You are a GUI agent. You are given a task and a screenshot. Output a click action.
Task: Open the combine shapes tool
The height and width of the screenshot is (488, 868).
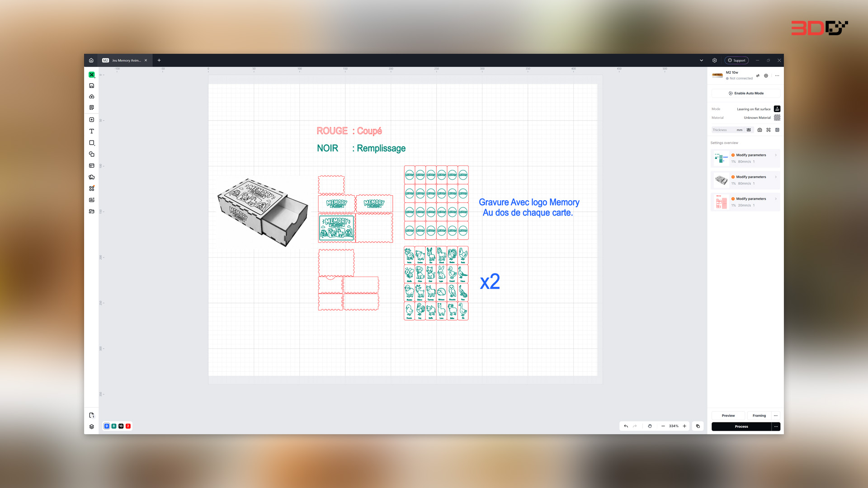pyautogui.click(x=92, y=154)
